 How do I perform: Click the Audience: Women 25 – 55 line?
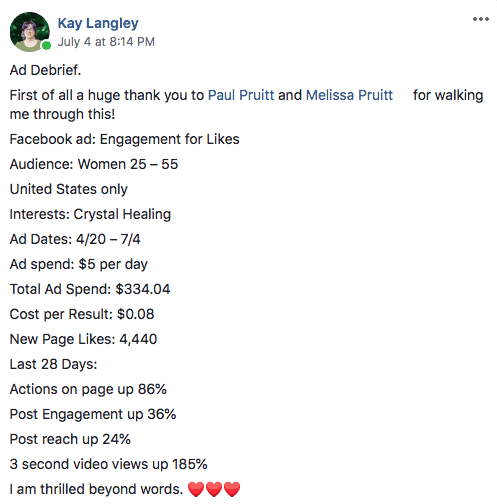coord(94,164)
